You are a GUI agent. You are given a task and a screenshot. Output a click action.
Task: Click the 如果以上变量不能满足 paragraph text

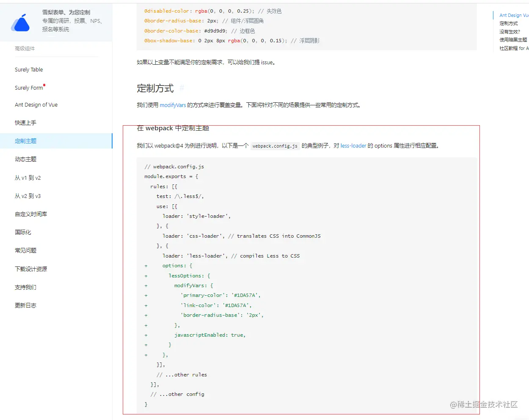(207, 63)
